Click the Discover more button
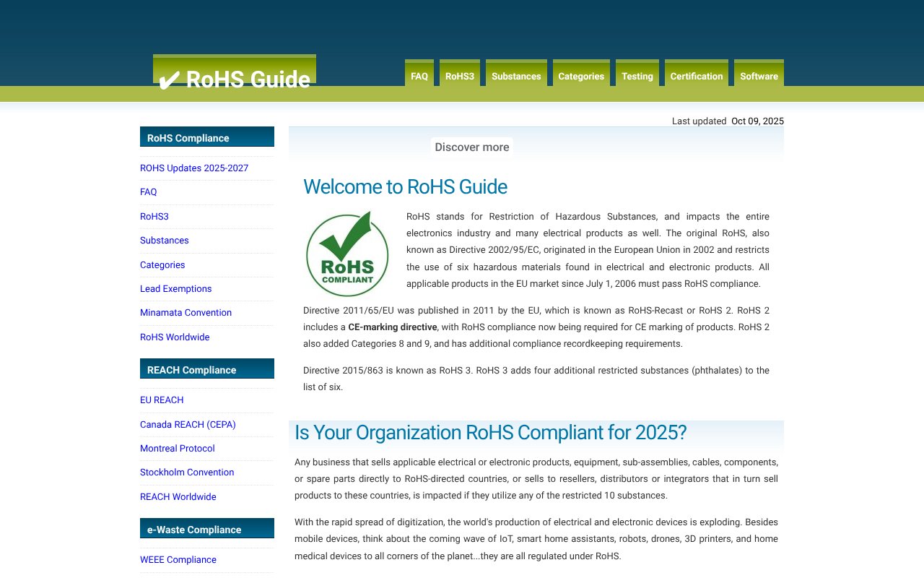This screenshot has width=924, height=578. pyautogui.click(x=471, y=147)
